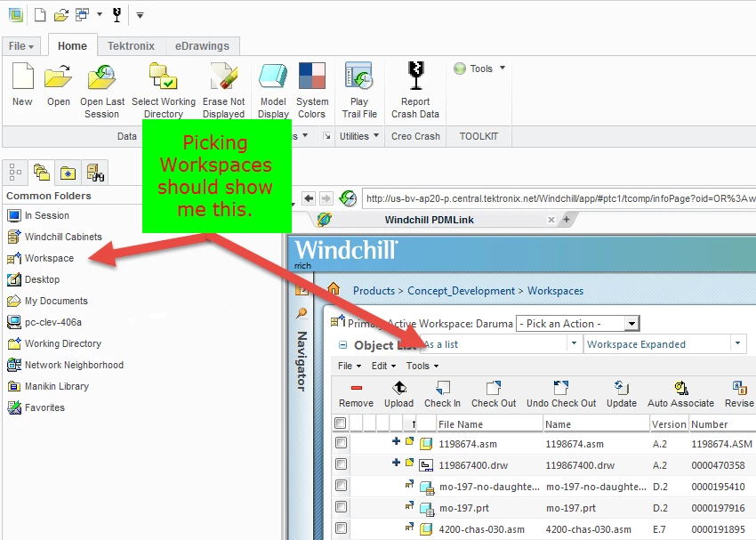Switch to Folder Browser navigator tab icon
This screenshot has width=756, height=540.
(42, 172)
